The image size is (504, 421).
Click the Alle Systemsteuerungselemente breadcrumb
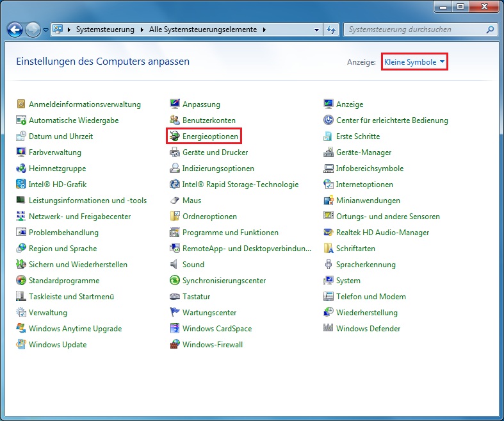203,29
